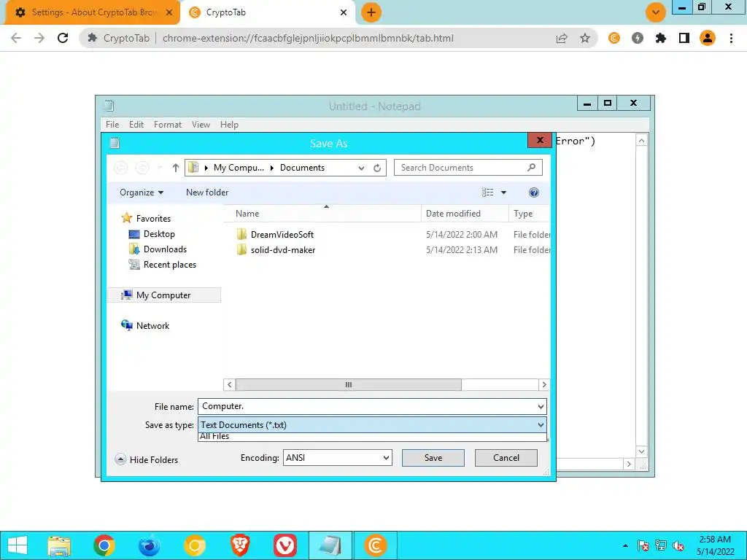Viewport: 747px width, 560px height.
Task: Launch Firefox from taskbar
Action: tap(149, 545)
